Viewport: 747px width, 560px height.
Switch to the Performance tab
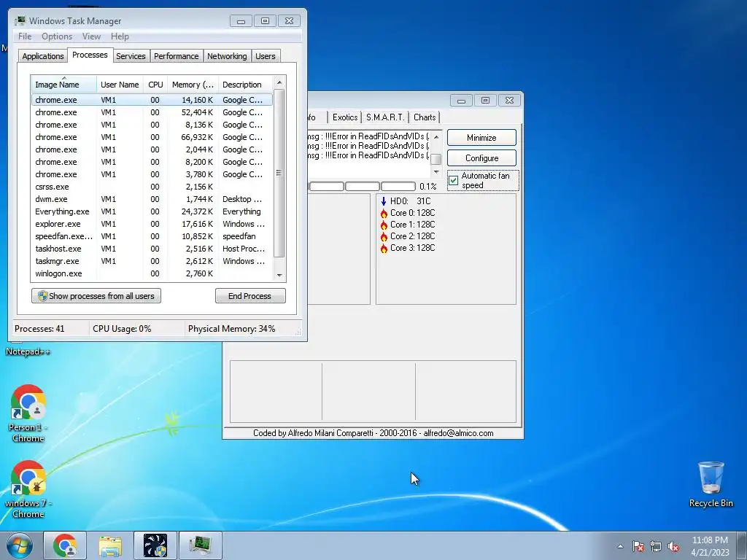coord(176,56)
